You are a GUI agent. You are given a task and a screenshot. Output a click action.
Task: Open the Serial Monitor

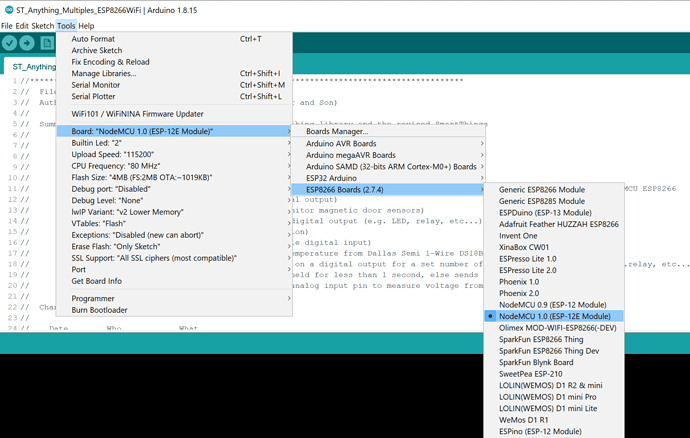tap(174, 85)
